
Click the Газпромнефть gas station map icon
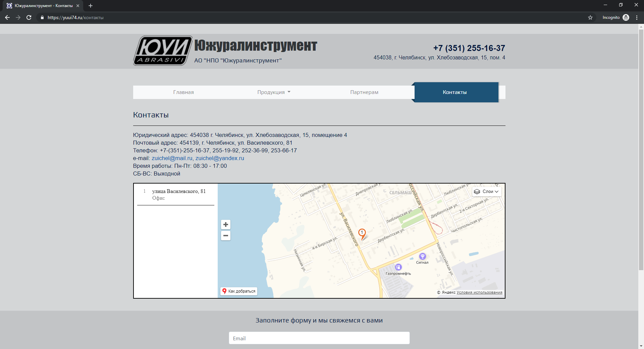pyautogui.click(x=398, y=267)
